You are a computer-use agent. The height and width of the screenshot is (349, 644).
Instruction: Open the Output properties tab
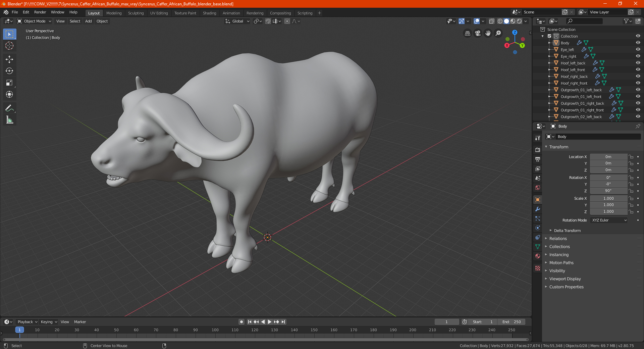(538, 159)
